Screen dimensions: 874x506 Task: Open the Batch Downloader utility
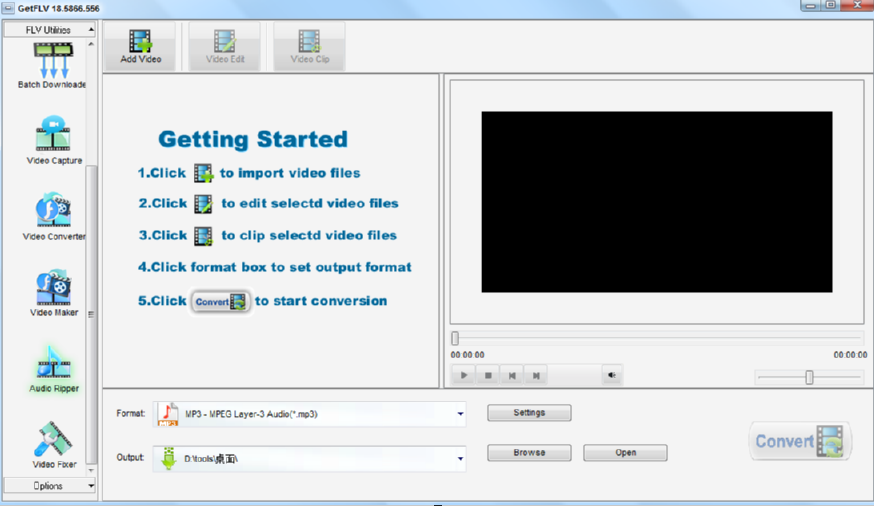53,66
